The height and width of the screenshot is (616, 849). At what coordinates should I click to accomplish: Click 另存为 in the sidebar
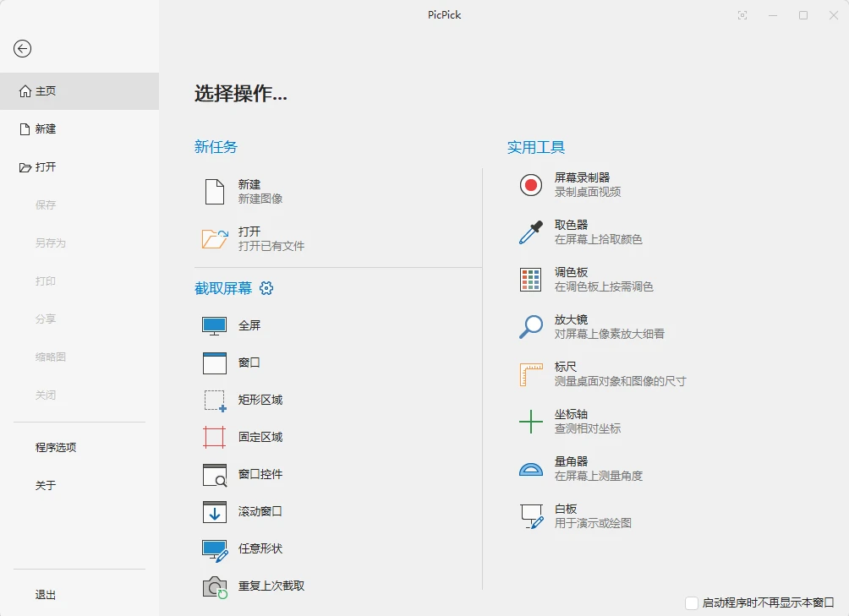coord(51,243)
